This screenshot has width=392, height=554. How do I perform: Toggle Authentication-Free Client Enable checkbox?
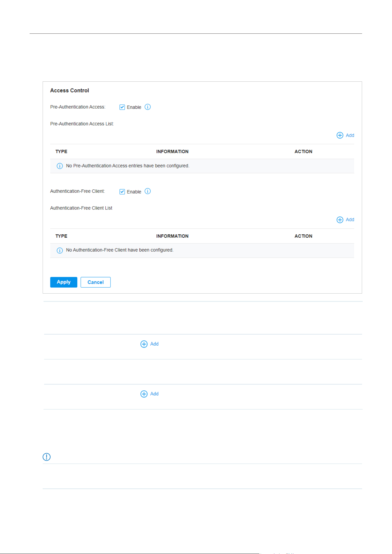pyautogui.click(x=122, y=192)
